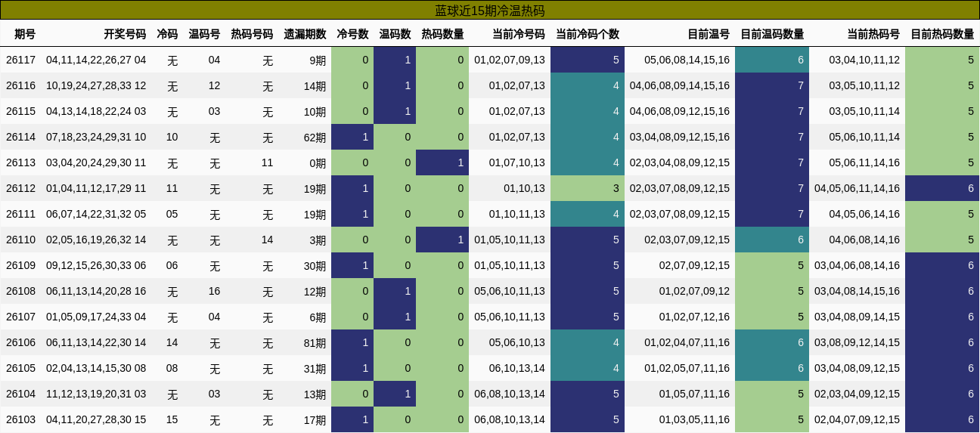The height and width of the screenshot is (433, 980).
Task: Click hot numbers 05,06,11,14,16
Action: point(865,162)
